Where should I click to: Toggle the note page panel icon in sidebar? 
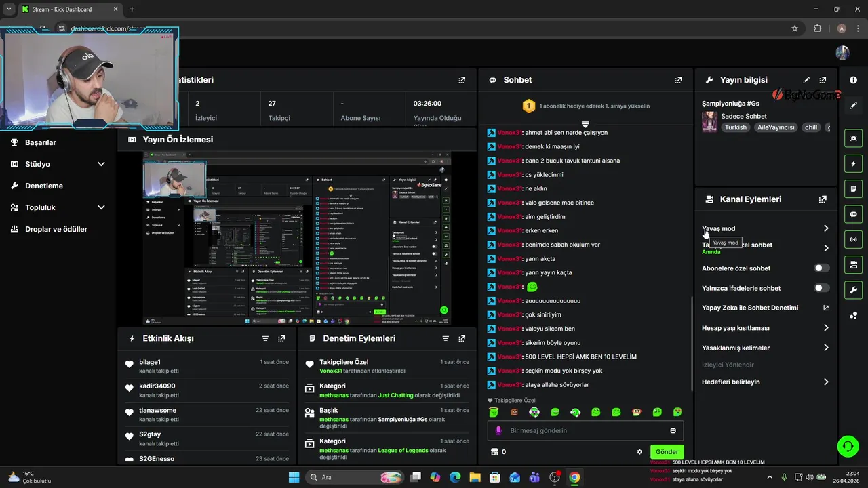pos(853,188)
